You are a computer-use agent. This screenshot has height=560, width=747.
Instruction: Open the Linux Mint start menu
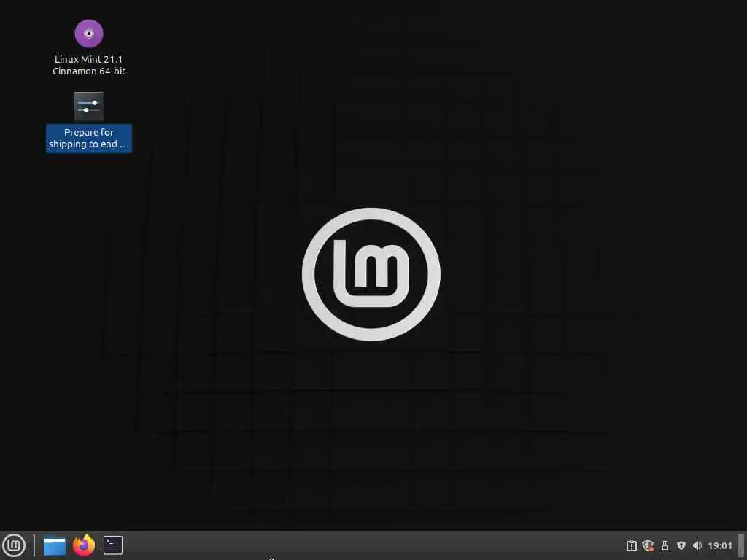(14, 545)
